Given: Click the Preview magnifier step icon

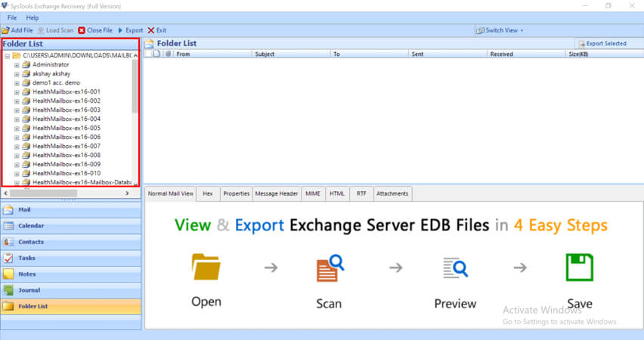Looking at the screenshot, I should click(455, 267).
